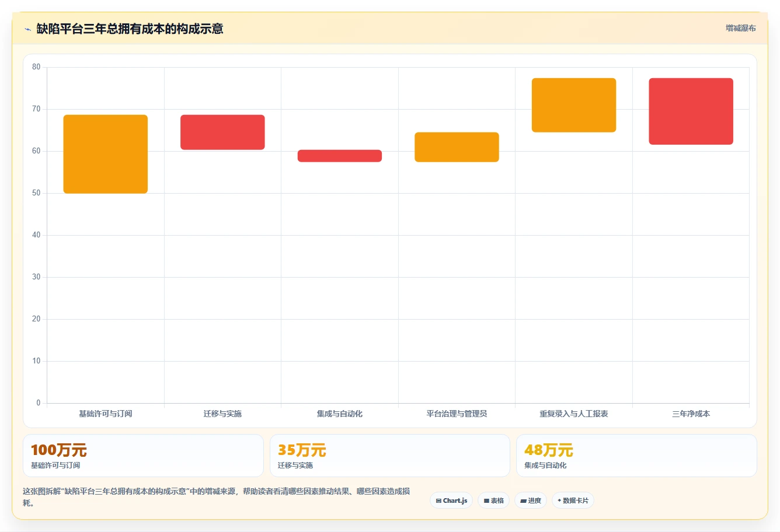Select the 数据卡片 tag chip
Screen dimensions: 780x532
pos(573,501)
